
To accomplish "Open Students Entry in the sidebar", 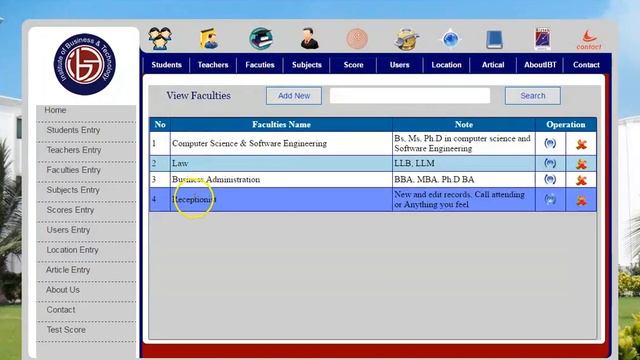I will tap(73, 130).
